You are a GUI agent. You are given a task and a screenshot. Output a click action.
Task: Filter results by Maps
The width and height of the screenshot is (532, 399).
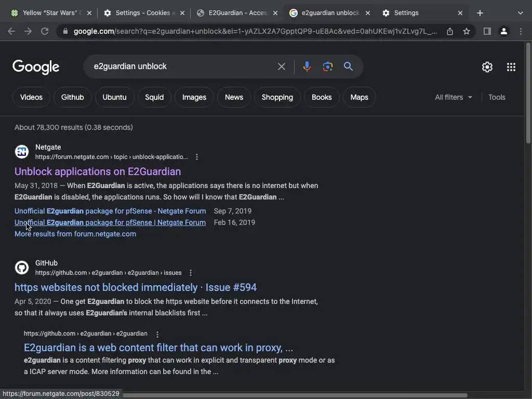pyautogui.click(x=360, y=97)
